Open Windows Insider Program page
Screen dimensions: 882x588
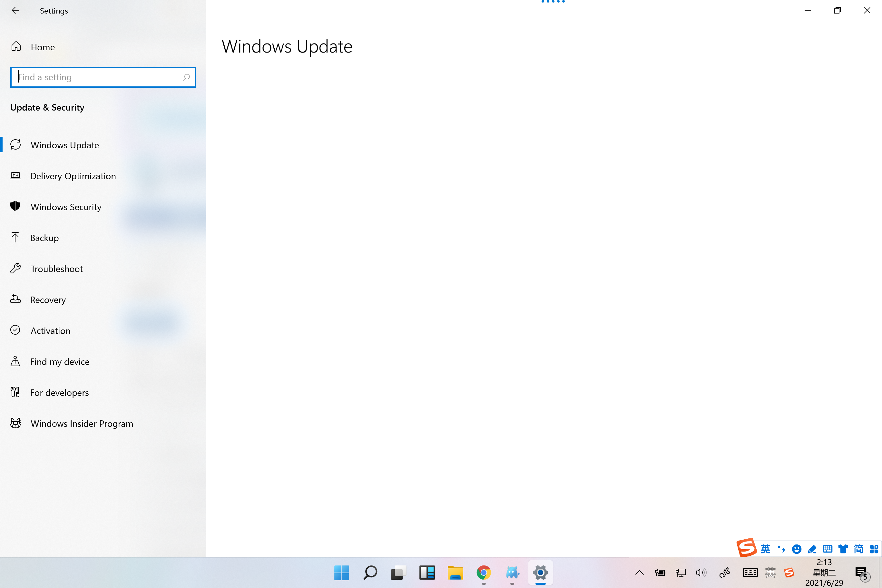[x=81, y=423]
